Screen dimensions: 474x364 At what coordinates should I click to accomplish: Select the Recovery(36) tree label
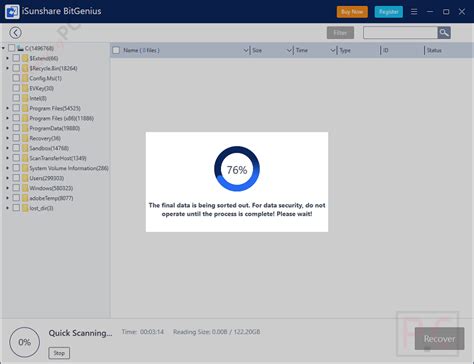tap(45, 138)
